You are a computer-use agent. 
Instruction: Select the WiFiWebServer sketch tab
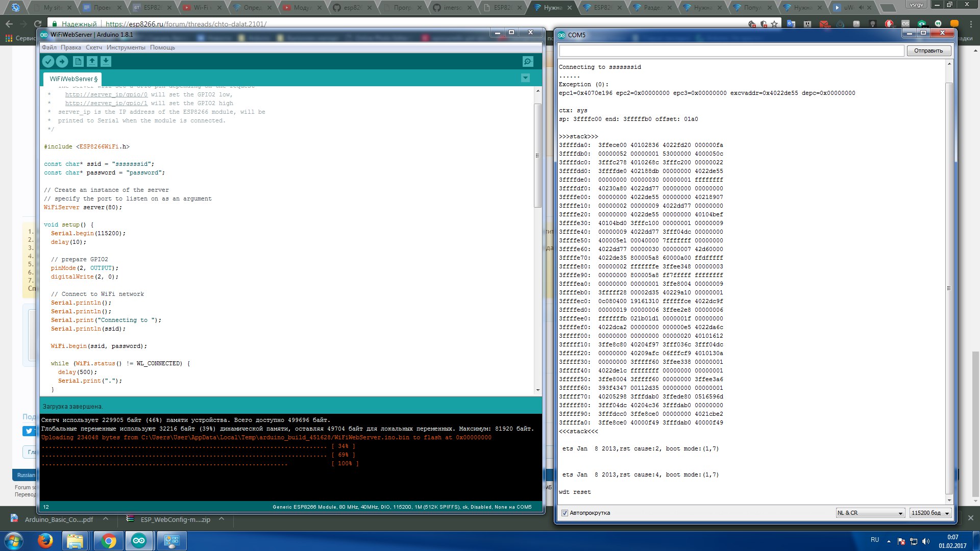click(x=72, y=79)
